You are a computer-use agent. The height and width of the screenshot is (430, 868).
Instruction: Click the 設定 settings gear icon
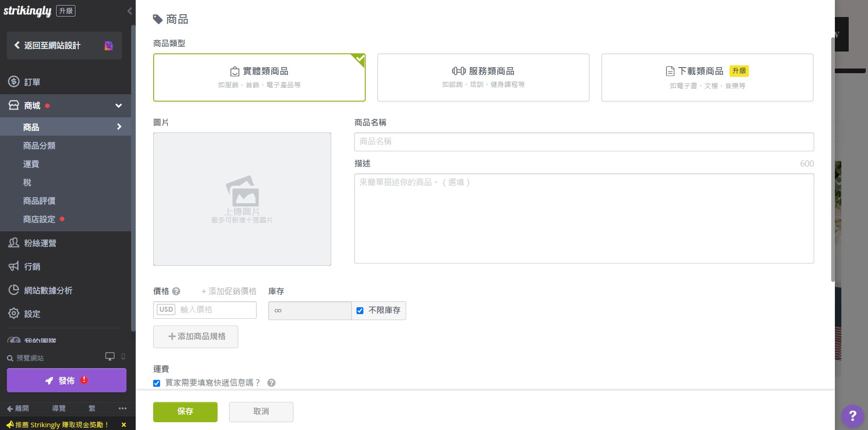pos(13,314)
